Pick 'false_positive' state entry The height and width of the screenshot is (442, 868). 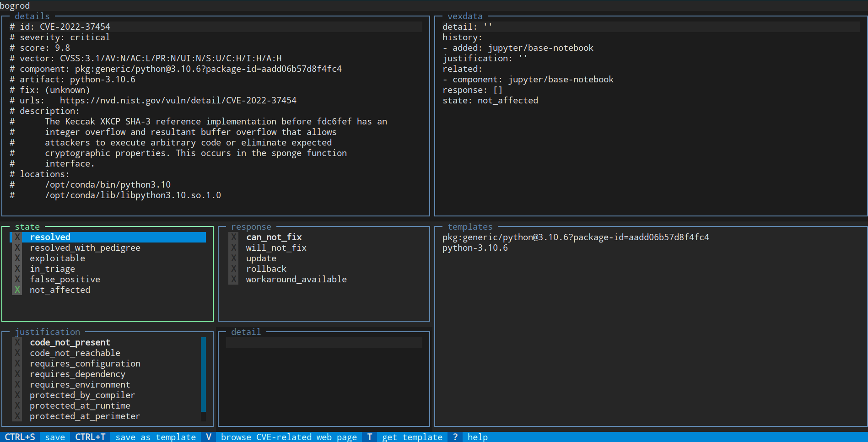65,279
